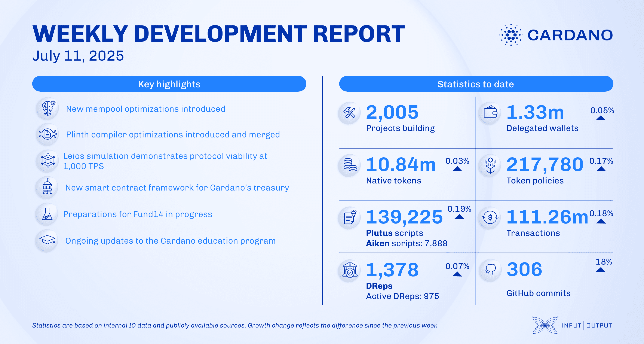644x344 pixels.
Task: Click the 0.07% growth value
Action: point(457,266)
